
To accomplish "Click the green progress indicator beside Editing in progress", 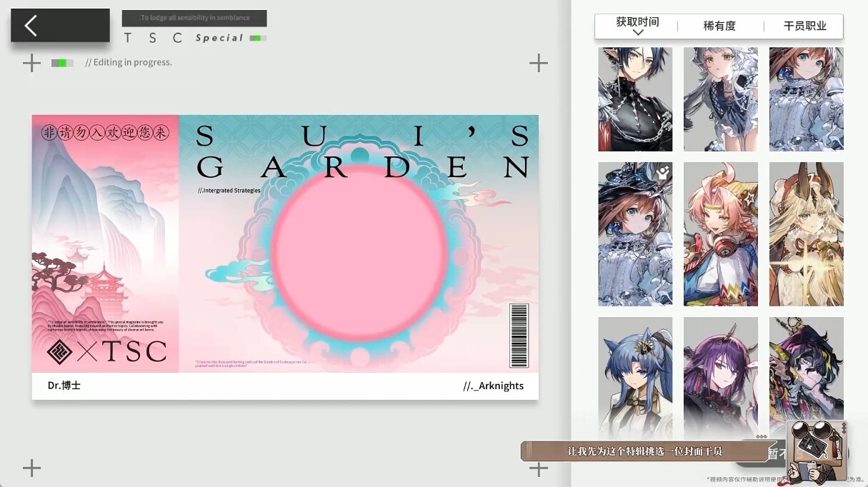I will point(62,63).
